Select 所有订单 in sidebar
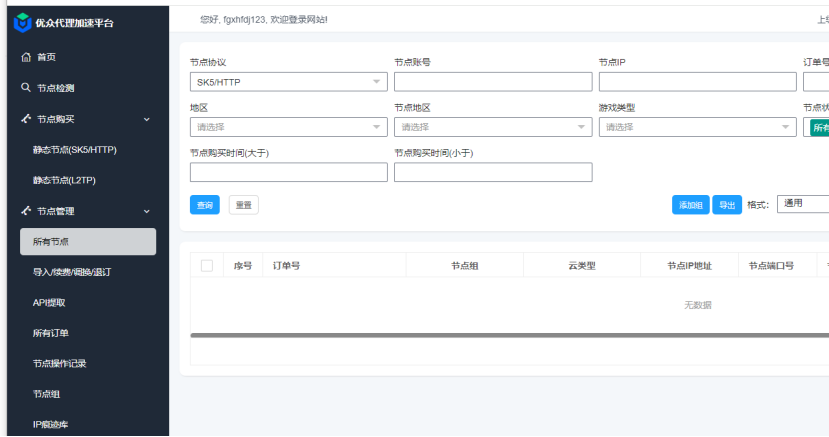The image size is (829, 437). point(51,333)
